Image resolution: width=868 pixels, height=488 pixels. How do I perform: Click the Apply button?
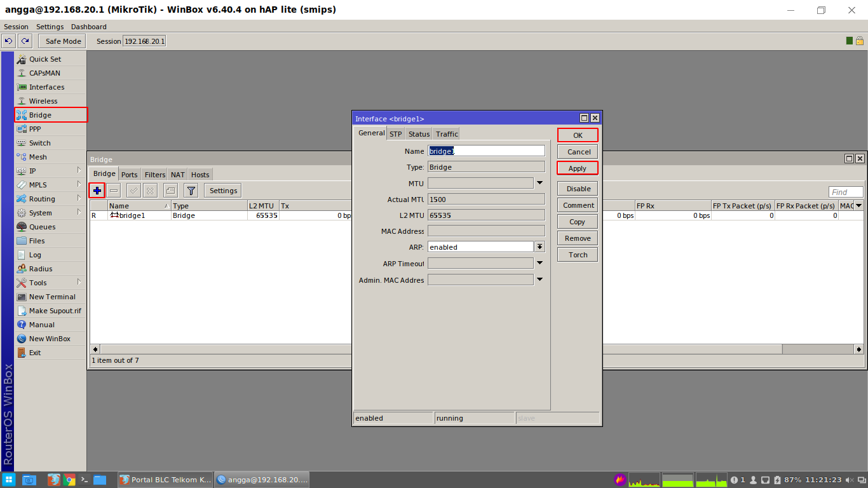coord(578,168)
